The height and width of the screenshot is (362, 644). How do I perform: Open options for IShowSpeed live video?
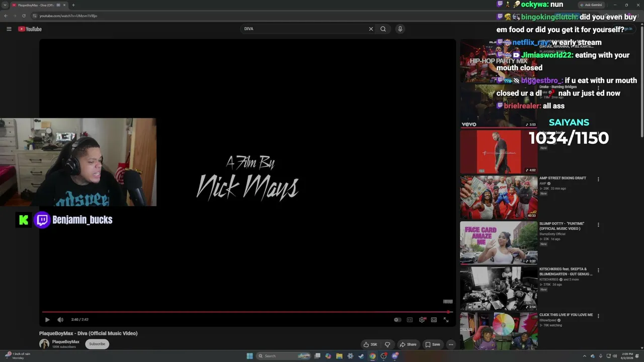pos(598,316)
